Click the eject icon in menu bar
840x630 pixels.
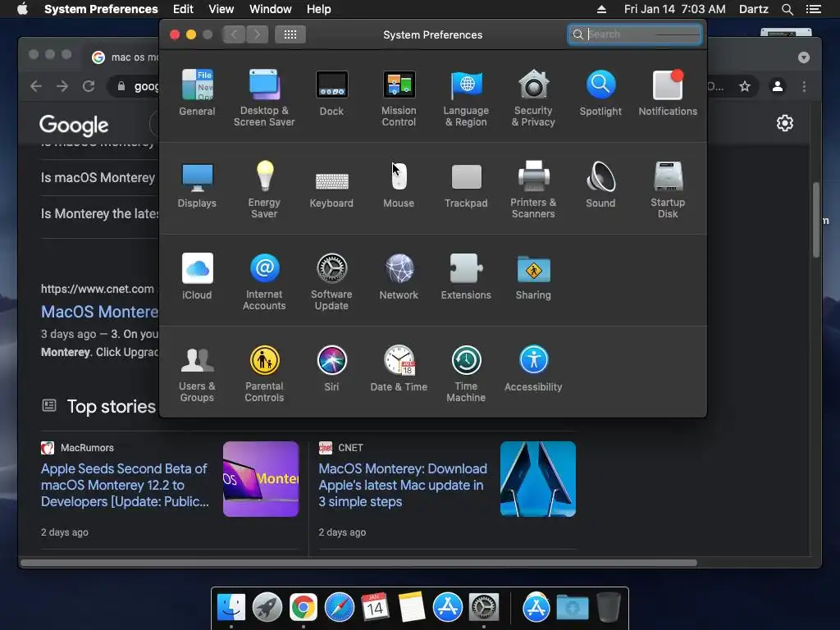[601, 9]
